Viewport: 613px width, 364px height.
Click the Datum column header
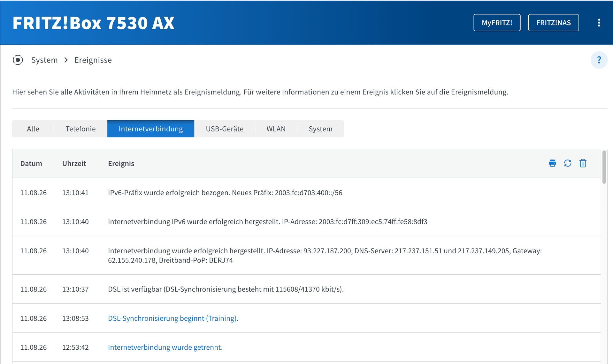[x=31, y=163]
